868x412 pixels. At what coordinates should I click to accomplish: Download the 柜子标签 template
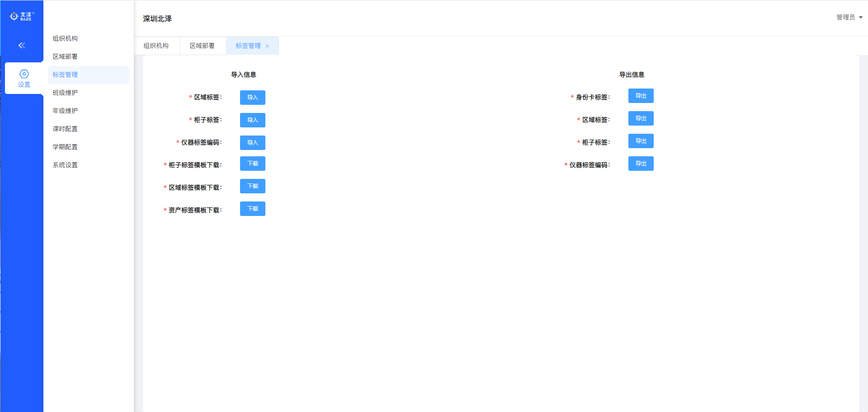(252, 164)
